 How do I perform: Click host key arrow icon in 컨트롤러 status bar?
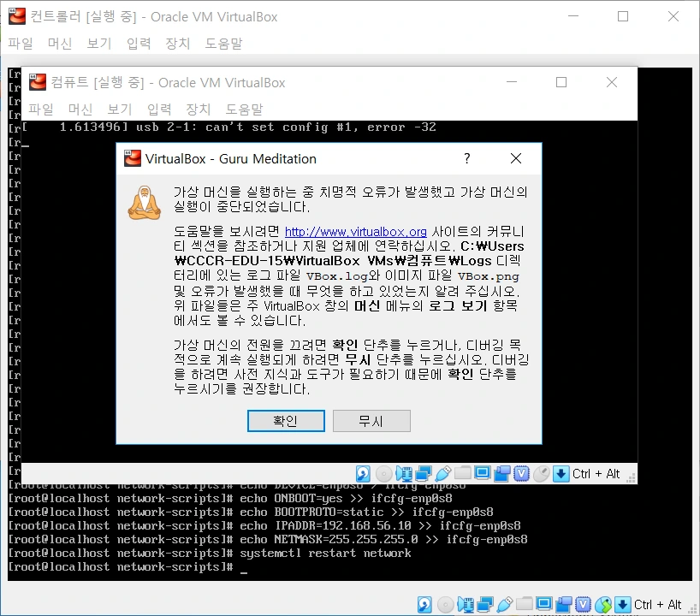pyautogui.click(x=623, y=605)
